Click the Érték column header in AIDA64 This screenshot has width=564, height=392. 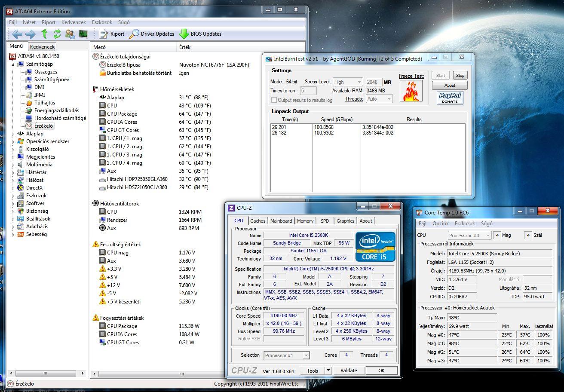241,47
